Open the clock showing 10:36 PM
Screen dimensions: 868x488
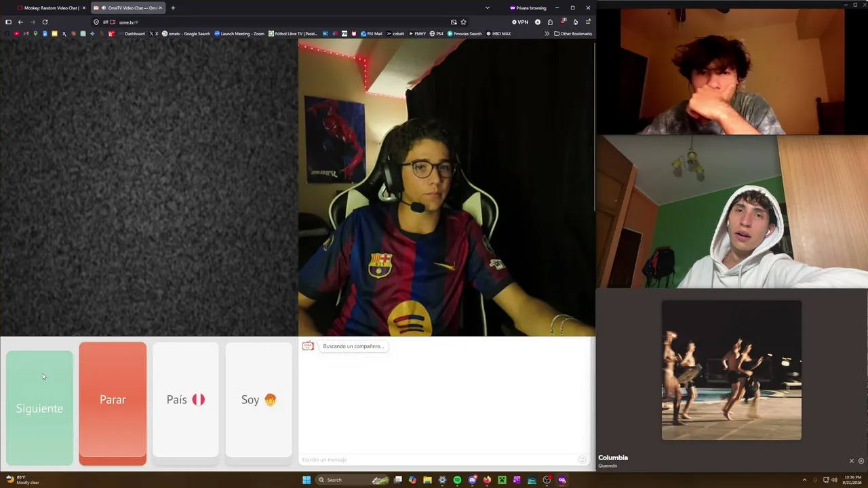point(852,480)
